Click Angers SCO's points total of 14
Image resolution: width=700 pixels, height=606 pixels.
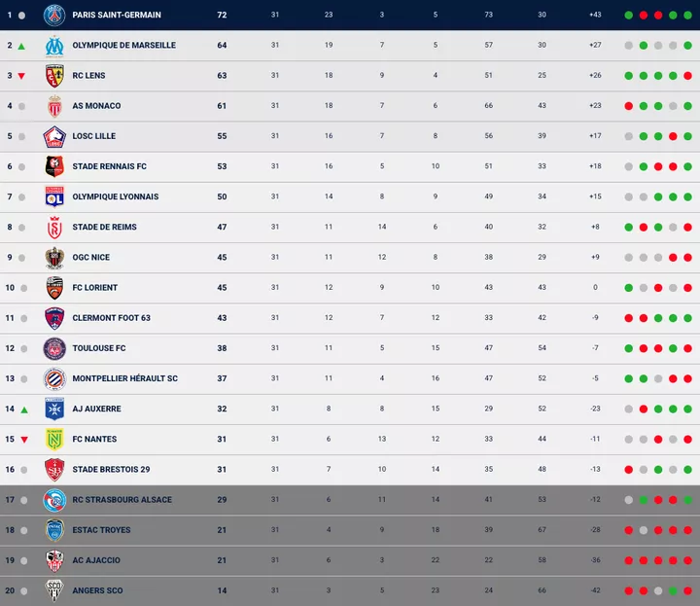click(x=222, y=590)
